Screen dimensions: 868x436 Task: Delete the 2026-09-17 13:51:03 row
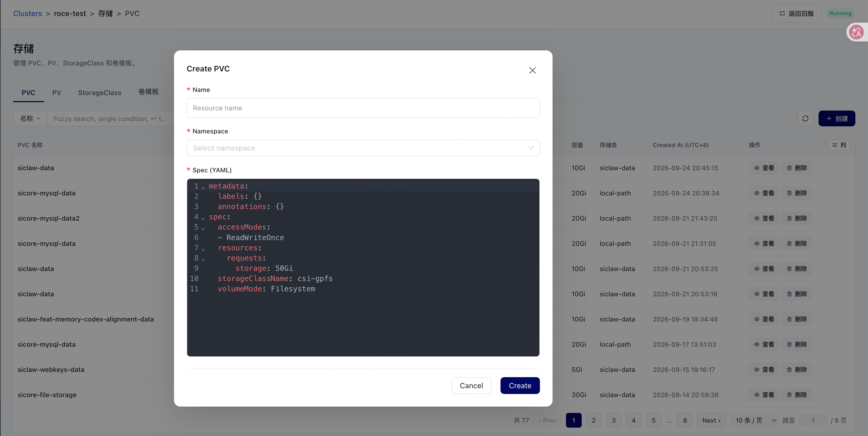click(x=796, y=344)
